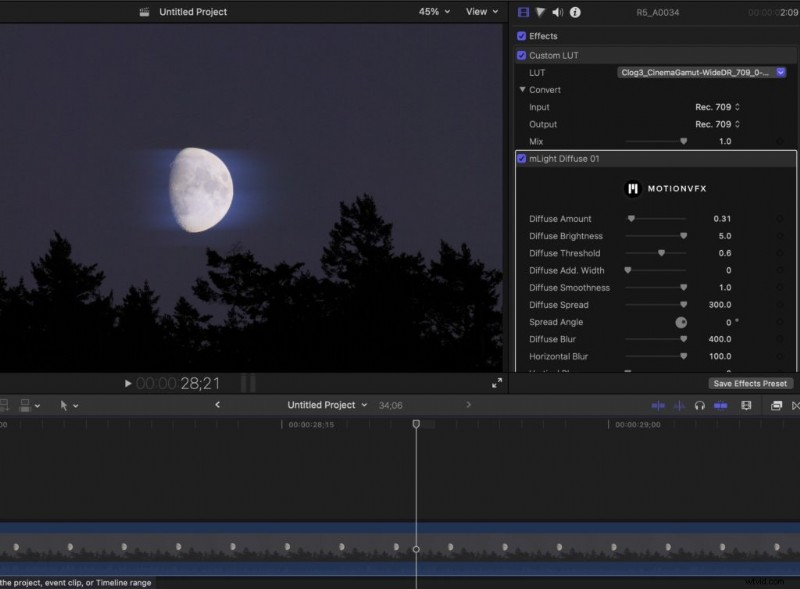
Task: Toggle the Custom LUT effect off
Action: (521, 55)
